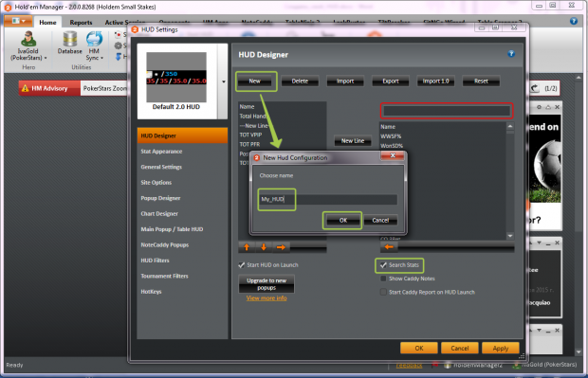Add stat with orange right arrow
588x378 pixels.
[x=281, y=247]
